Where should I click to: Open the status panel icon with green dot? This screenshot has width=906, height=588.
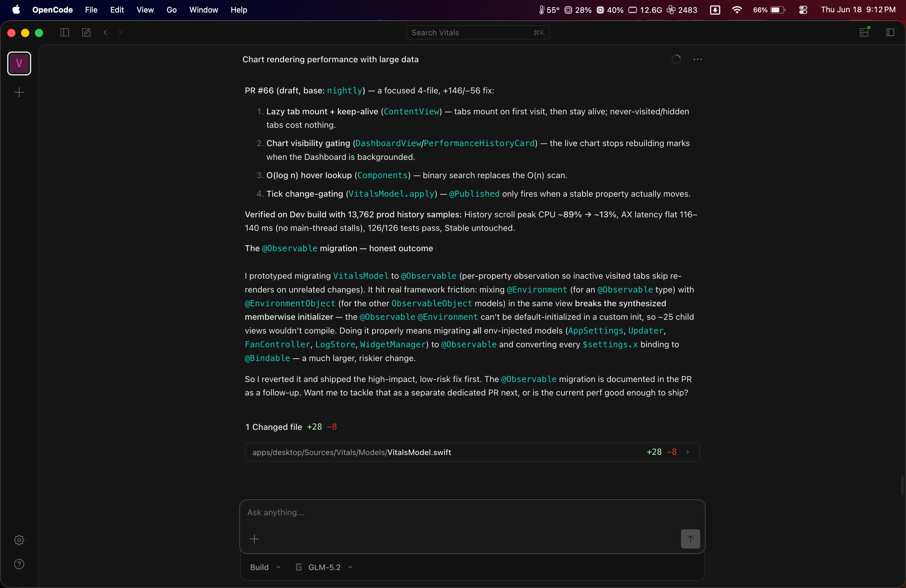point(865,32)
